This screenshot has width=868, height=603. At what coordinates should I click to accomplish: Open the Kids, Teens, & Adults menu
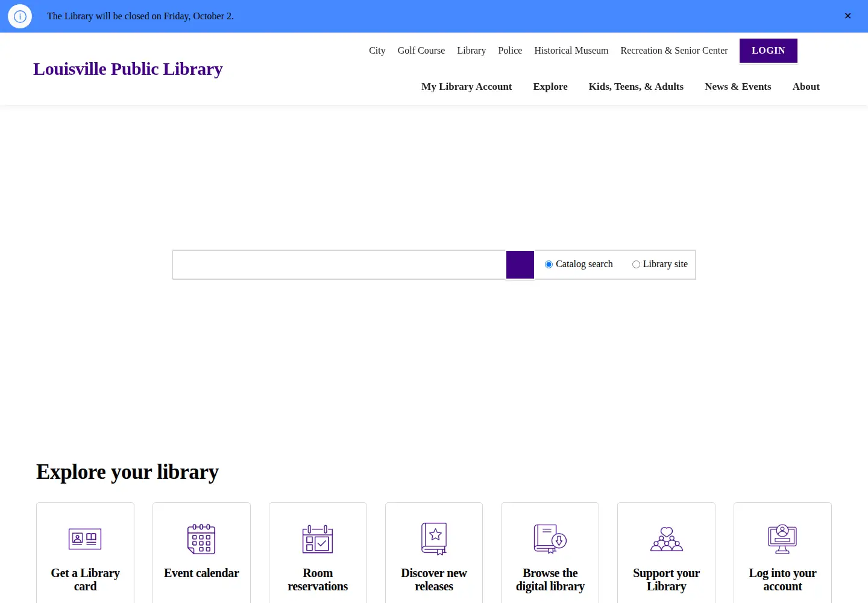coord(636,87)
